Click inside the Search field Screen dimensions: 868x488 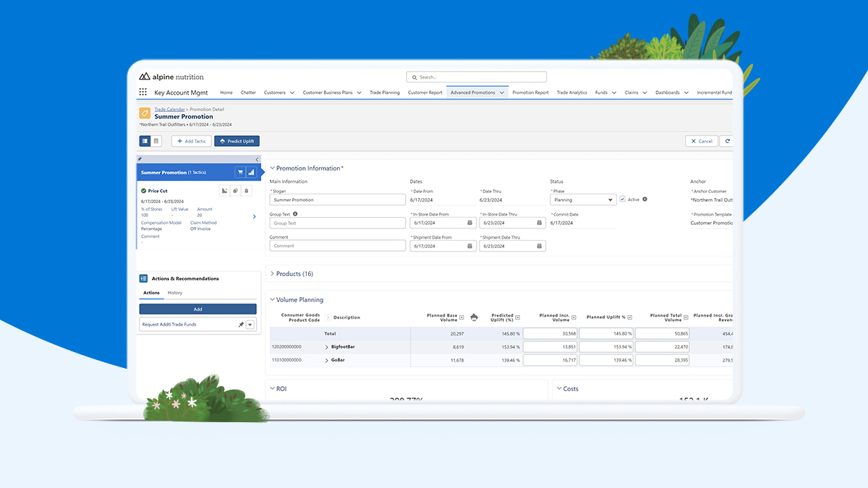pos(475,77)
